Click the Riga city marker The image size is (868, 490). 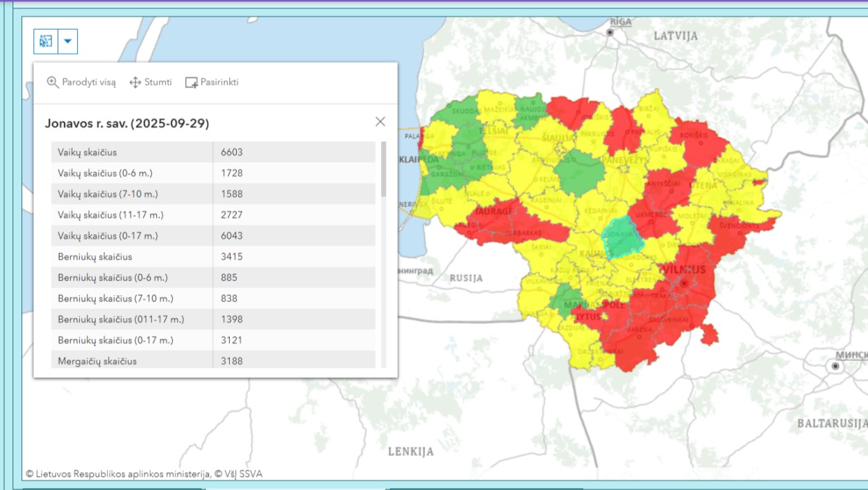point(610,33)
